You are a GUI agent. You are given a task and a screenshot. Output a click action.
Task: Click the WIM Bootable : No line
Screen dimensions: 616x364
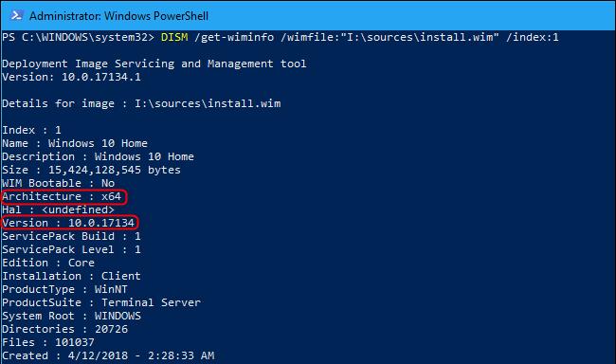click(x=58, y=183)
